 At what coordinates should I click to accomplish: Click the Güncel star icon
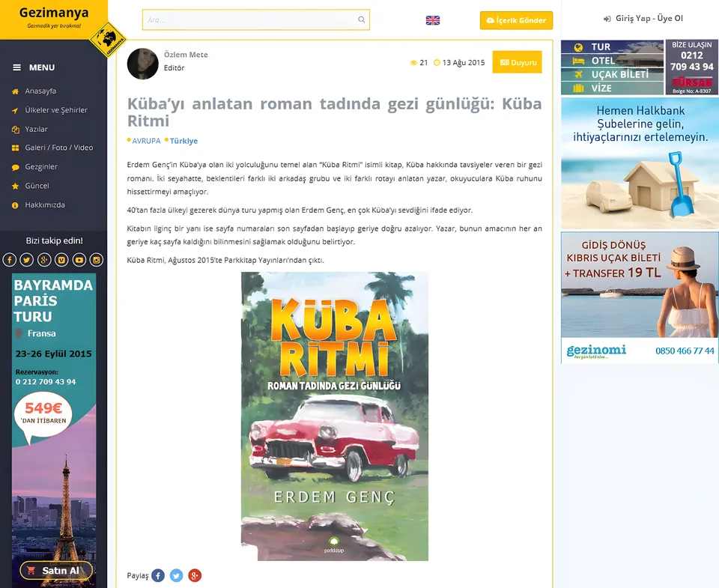pyautogui.click(x=15, y=186)
